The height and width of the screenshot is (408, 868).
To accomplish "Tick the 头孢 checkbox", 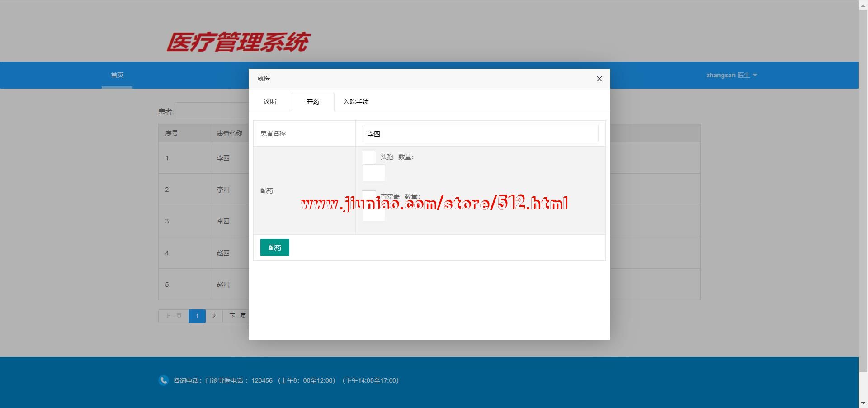I will [369, 157].
